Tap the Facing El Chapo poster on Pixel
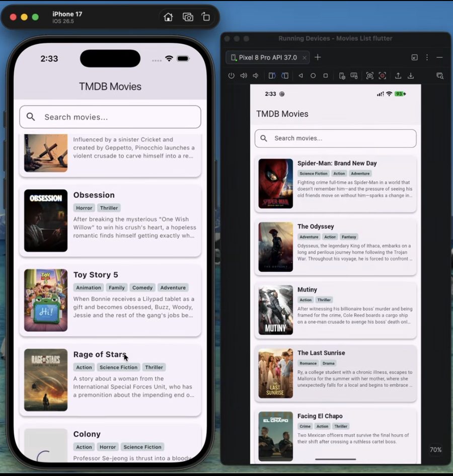This screenshot has height=476, width=453. tap(276, 436)
